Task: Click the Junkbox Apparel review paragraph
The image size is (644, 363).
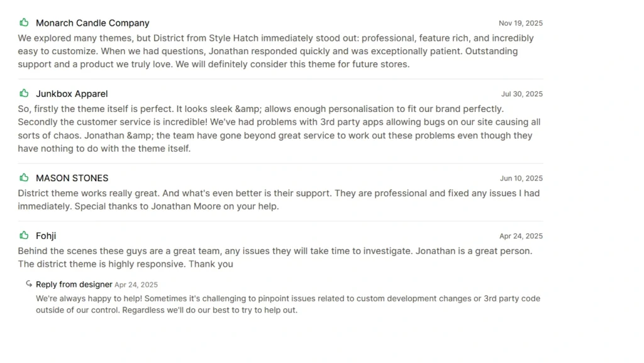Action: [x=279, y=129]
